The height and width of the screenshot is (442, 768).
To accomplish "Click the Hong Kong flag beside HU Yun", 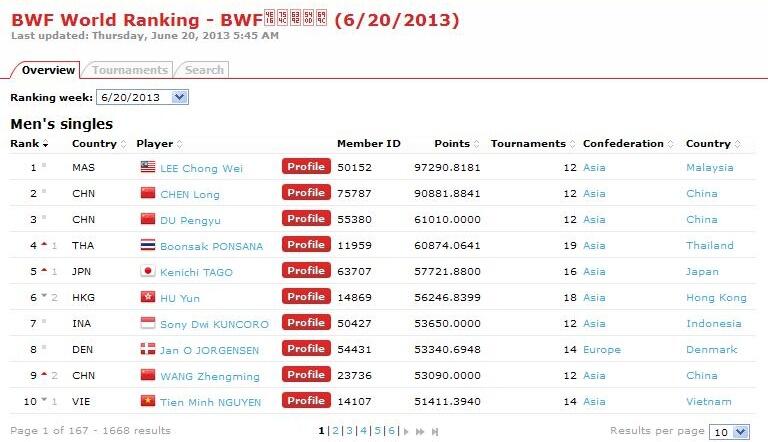I will coord(148,296).
